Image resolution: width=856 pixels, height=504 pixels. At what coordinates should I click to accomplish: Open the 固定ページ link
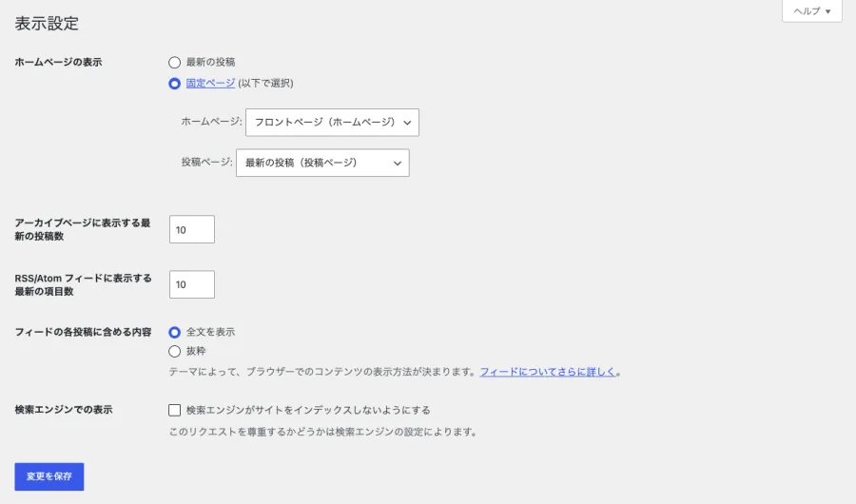[210, 83]
